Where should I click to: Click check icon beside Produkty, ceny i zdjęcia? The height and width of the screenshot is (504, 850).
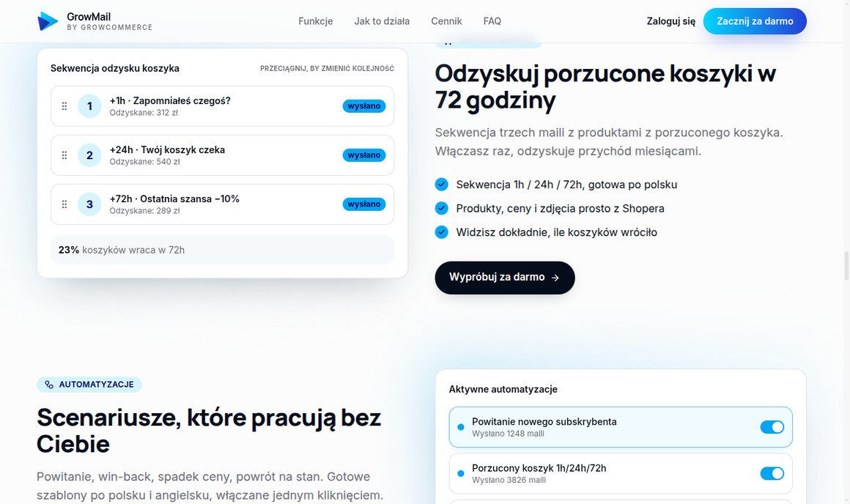pyautogui.click(x=441, y=208)
